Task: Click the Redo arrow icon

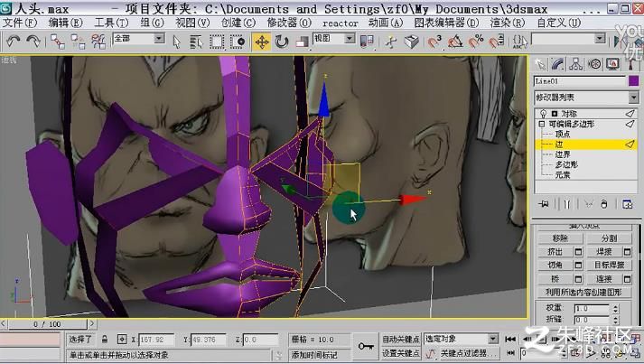Action: pos(33,41)
